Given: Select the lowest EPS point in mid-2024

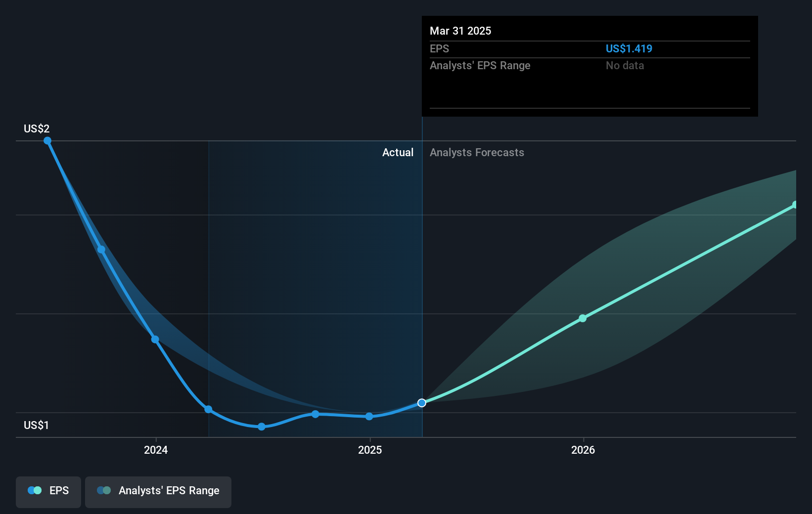Looking at the screenshot, I should coord(262,427).
